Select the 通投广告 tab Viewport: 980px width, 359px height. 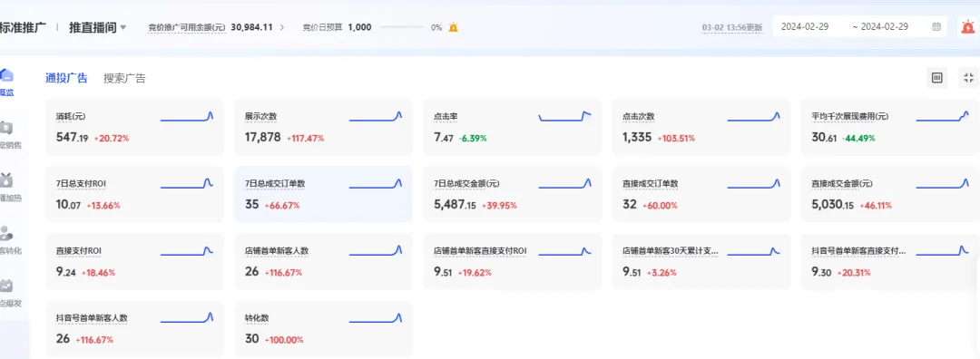(x=66, y=78)
